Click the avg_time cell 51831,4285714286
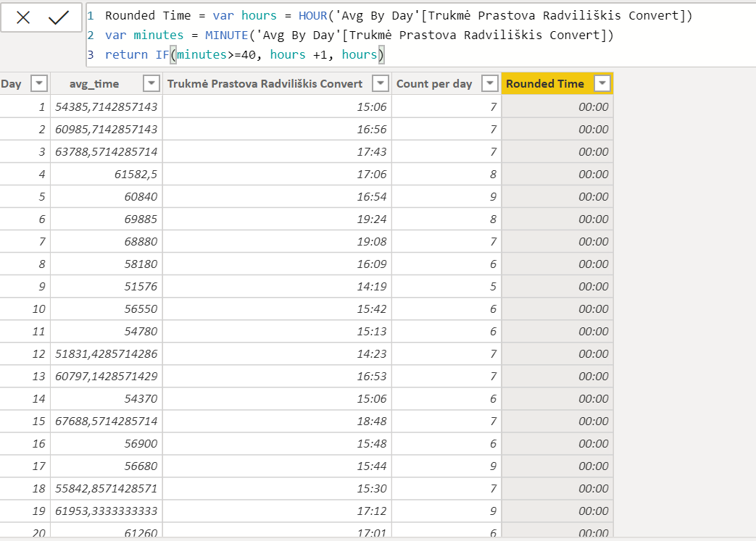756x541 pixels. [x=107, y=353]
